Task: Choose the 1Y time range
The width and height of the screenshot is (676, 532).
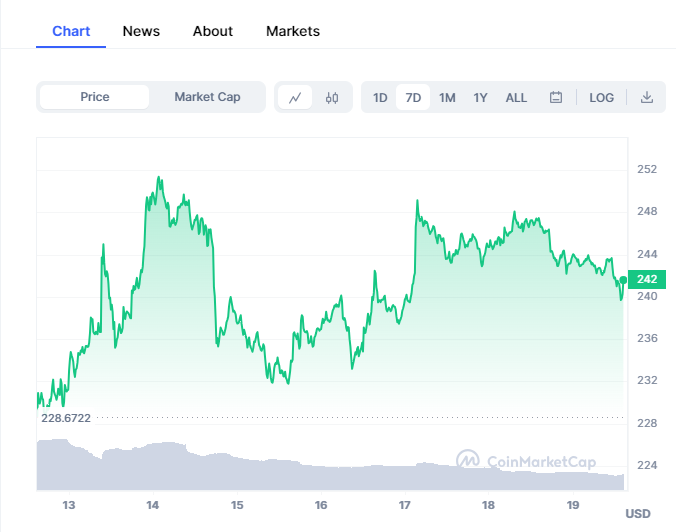Action: tap(480, 98)
